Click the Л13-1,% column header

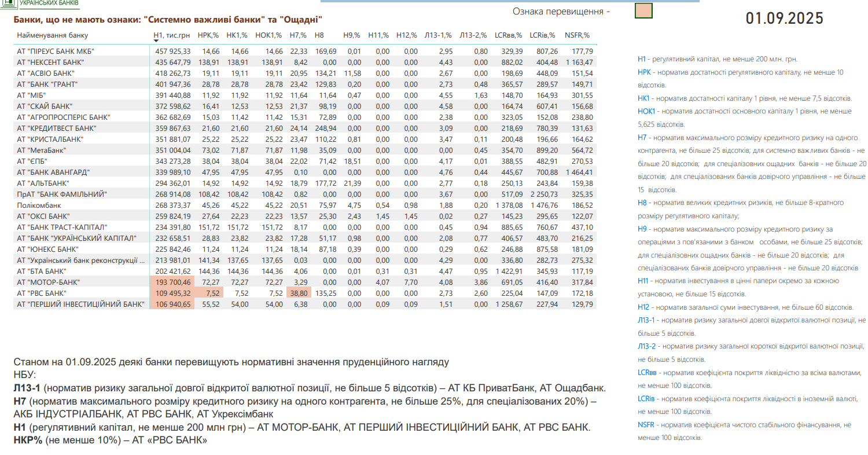pos(438,35)
